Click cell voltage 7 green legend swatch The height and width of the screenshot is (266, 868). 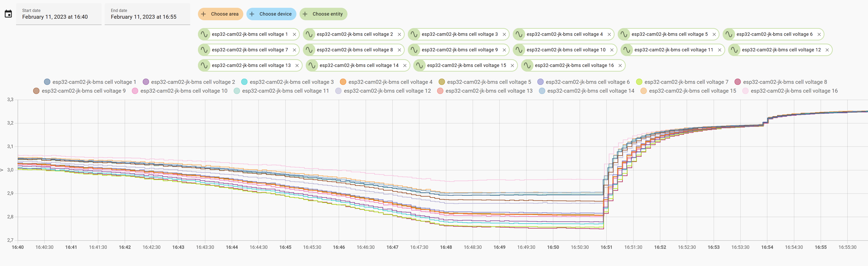[x=639, y=82]
